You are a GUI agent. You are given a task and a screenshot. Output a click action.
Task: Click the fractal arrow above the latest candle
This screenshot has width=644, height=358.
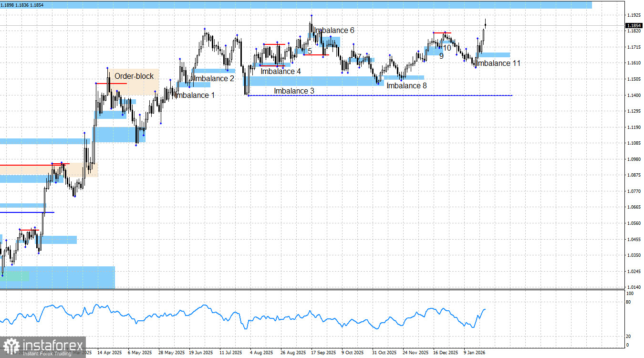[x=478, y=38]
